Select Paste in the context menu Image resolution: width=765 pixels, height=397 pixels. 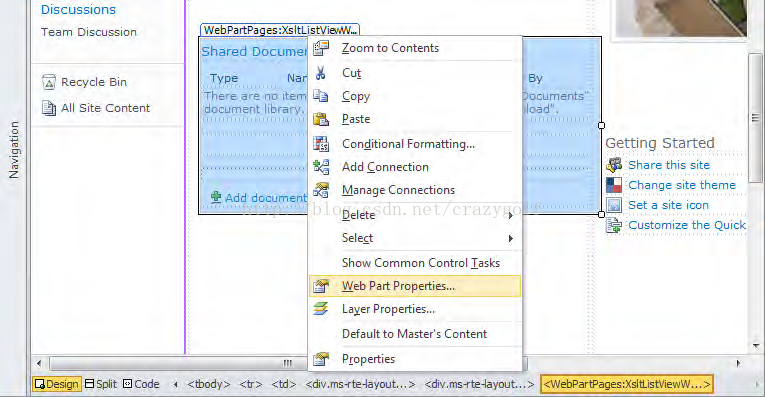click(x=415, y=119)
